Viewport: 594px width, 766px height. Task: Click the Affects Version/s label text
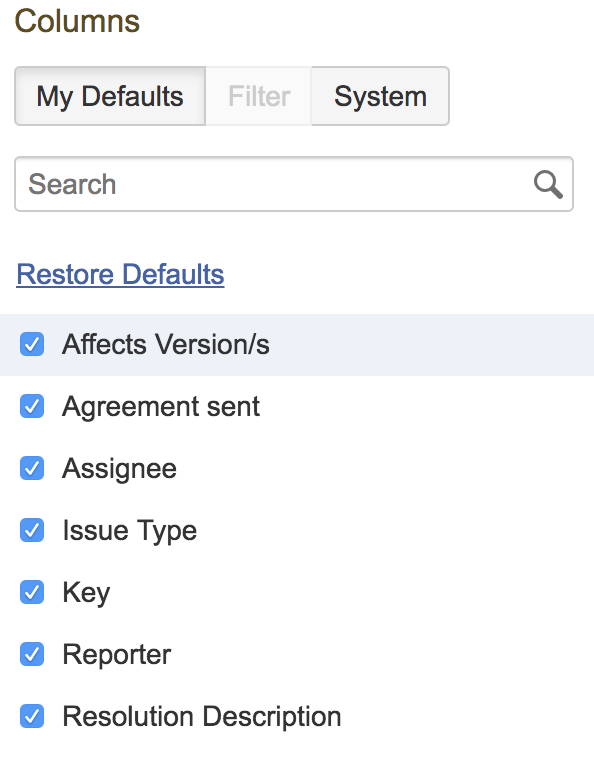pyautogui.click(x=166, y=344)
